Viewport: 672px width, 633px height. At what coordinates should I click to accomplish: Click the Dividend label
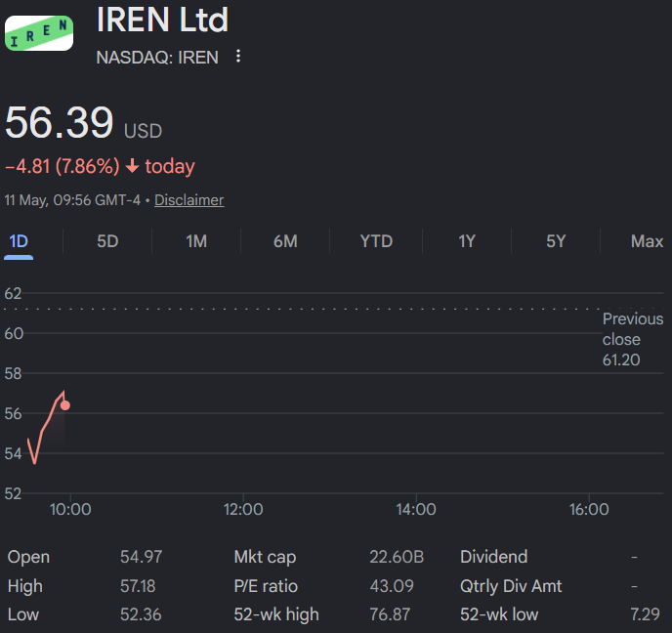click(x=493, y=557)
